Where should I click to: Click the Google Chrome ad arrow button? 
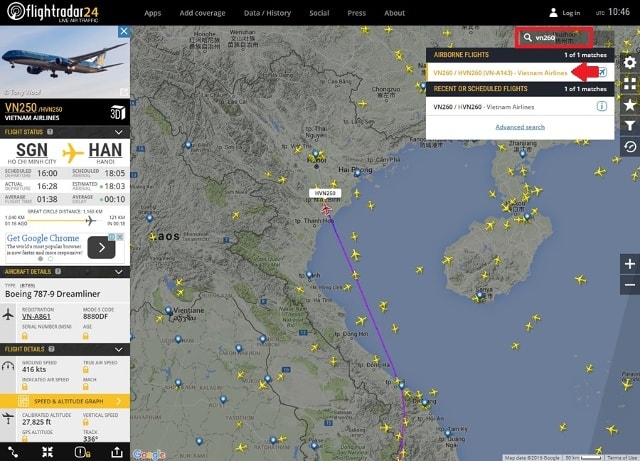(x=101, y=247)
